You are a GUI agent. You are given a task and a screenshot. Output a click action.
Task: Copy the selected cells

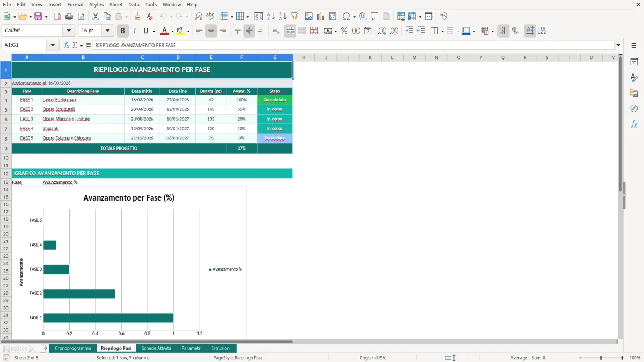(107, 17)
